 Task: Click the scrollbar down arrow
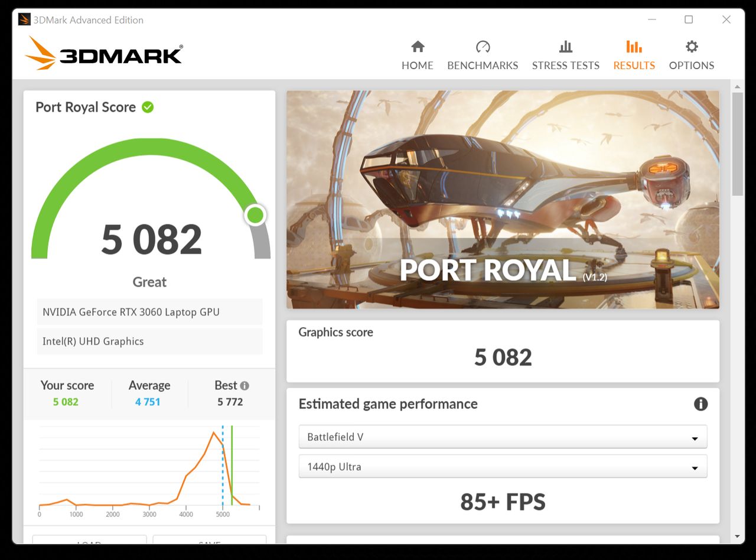(x=737, y=536)
